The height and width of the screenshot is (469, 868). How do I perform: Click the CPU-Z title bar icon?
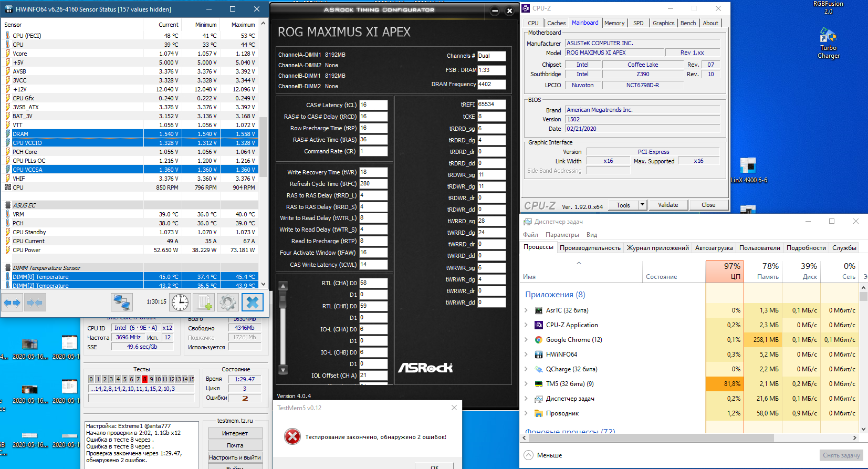tap(526, 8)
